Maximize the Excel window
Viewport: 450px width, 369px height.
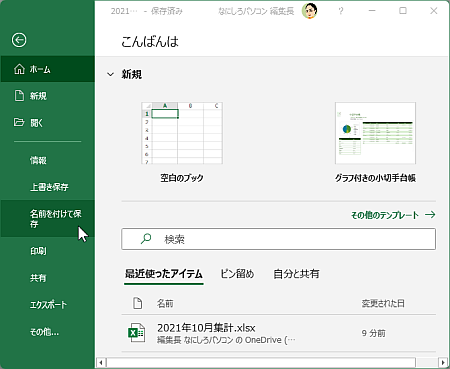click(x=403, y=11)
